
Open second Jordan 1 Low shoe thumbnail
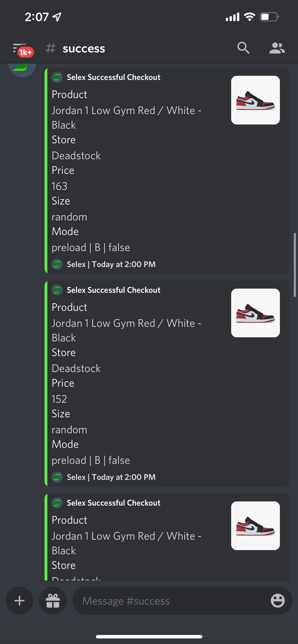click(x=256, y=313)
